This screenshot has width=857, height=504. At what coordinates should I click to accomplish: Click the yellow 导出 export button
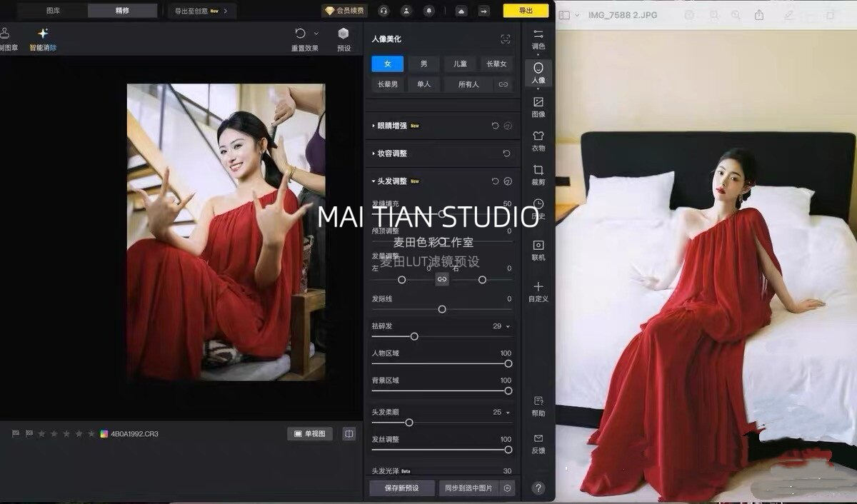[x=526, y=11]
